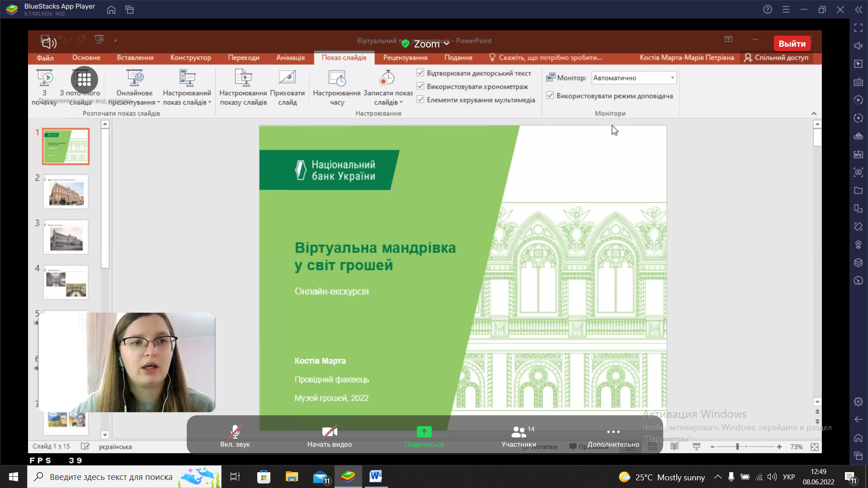Click the 73% zoom level

point(797,447)
